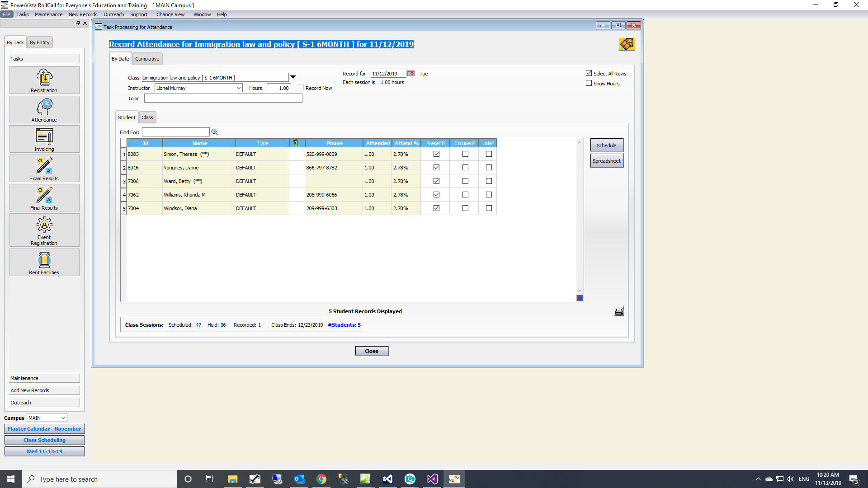The image size is (868, 488).
Task: Click the Hours input field
Action: (x=279, y=88)
